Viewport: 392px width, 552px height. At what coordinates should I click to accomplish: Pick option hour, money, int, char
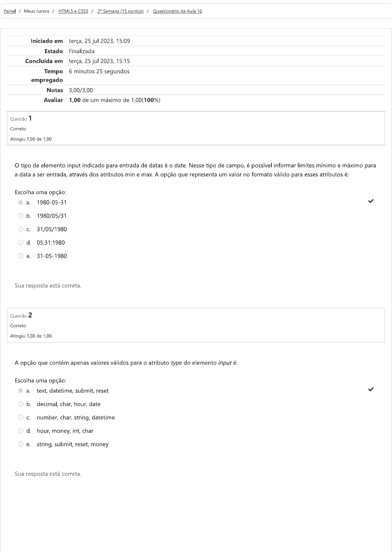coord(21,431)
